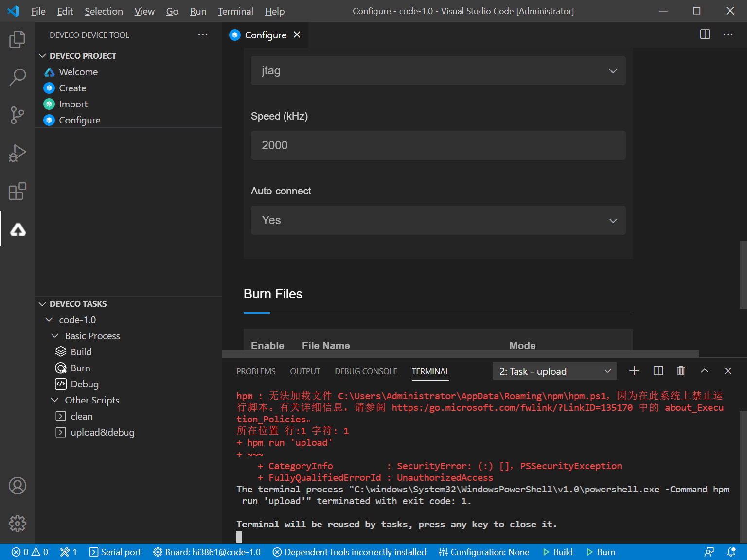Select the DevEco Device Tool activity icon

pyautogui.click(x=18, y=229)
